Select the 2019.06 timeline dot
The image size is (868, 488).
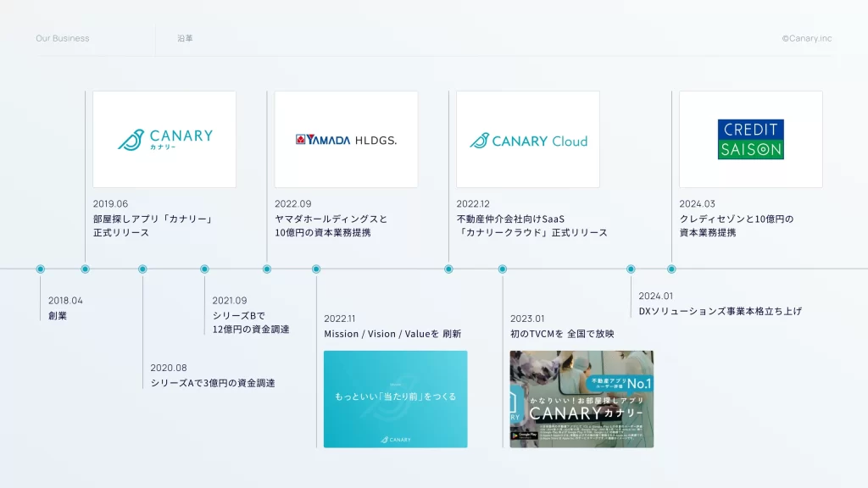click(x=85, y=269)
